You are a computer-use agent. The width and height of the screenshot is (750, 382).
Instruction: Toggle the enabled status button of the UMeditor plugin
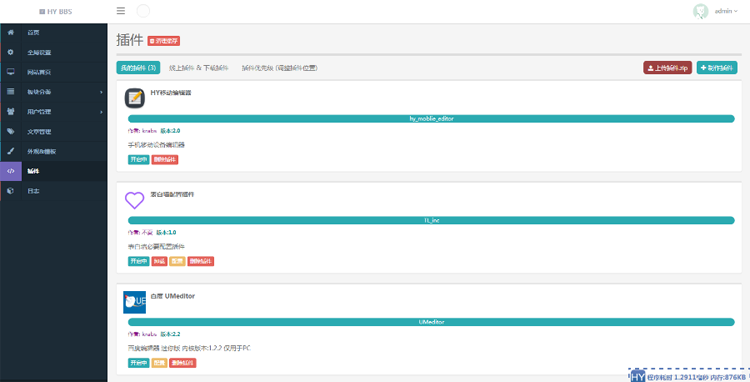point(139,363)
